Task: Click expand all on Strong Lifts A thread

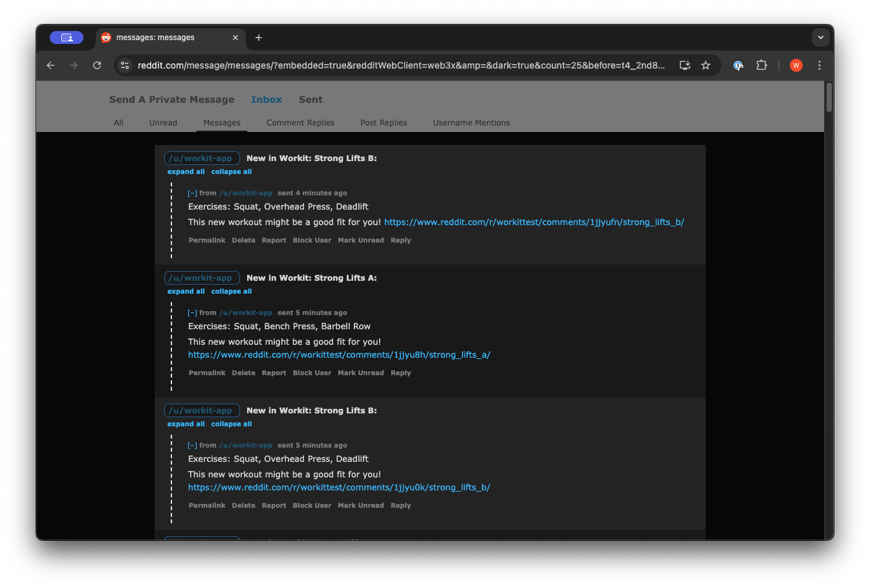Action: tap(186, 292)
